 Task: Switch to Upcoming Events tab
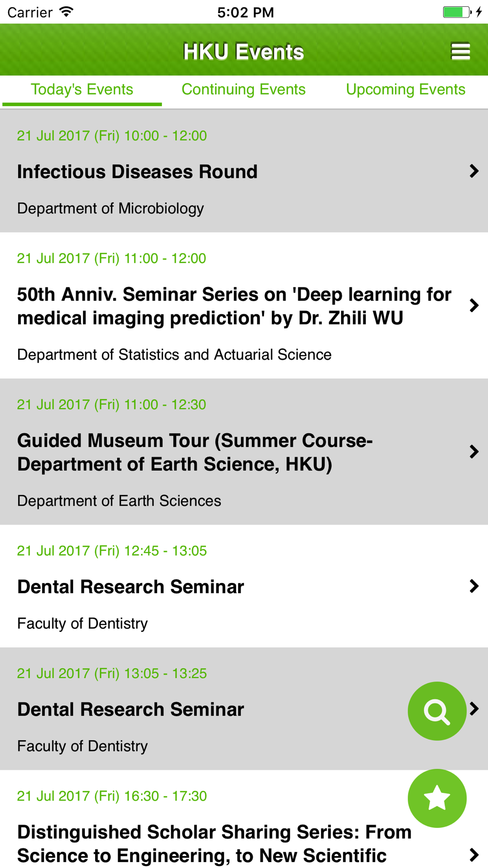pyautogui.click(x=406, y=90)
